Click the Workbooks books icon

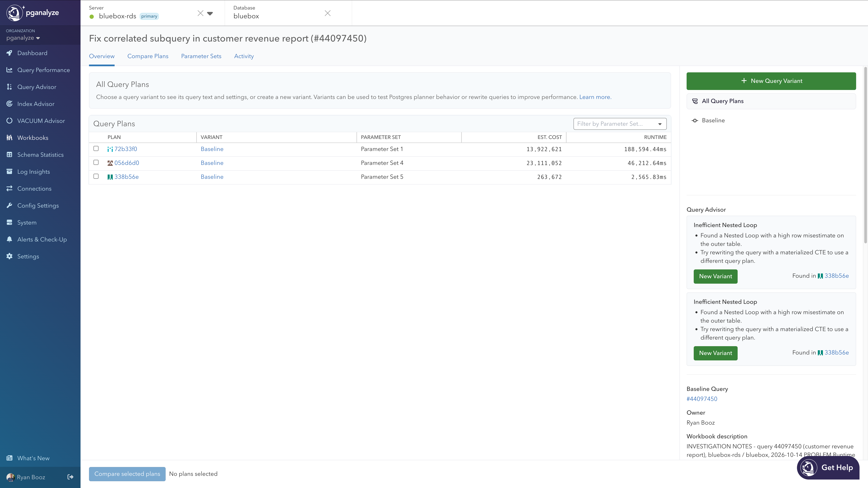[9, 137]
